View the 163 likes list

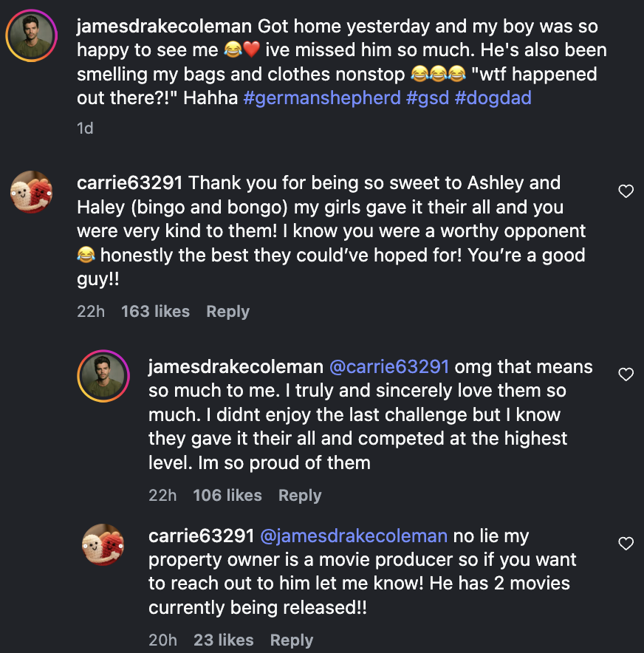155,312
